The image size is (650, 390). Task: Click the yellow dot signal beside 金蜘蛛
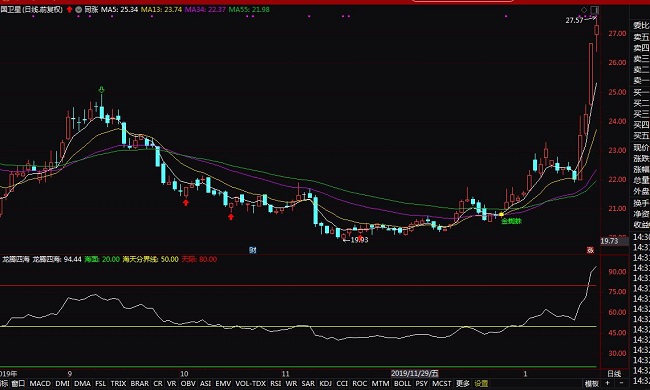click(501, 214)
